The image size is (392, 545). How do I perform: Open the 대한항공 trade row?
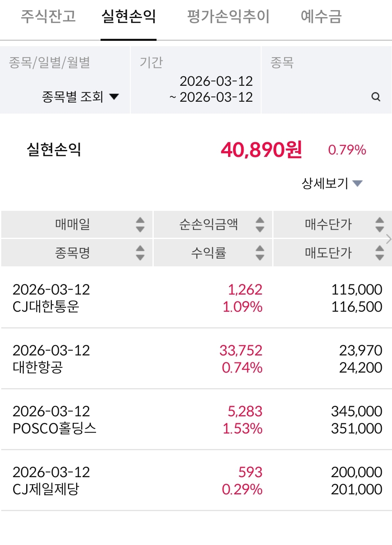[196, 359]
